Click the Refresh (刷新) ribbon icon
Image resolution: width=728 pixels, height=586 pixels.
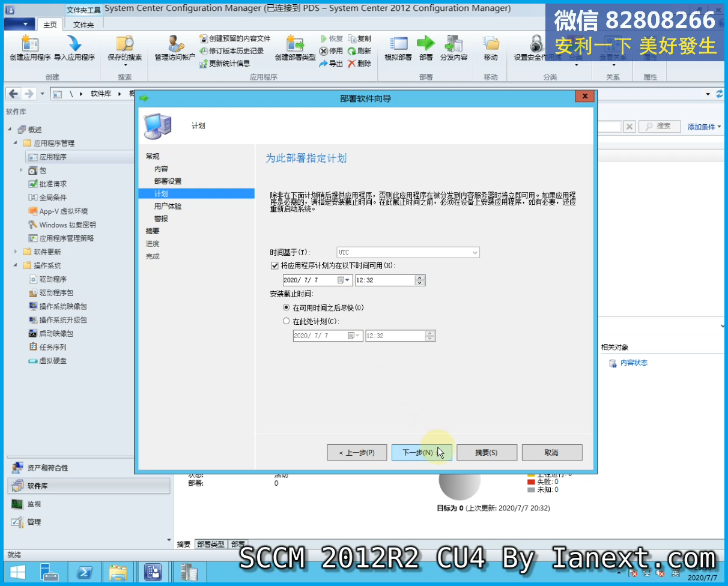360,51
